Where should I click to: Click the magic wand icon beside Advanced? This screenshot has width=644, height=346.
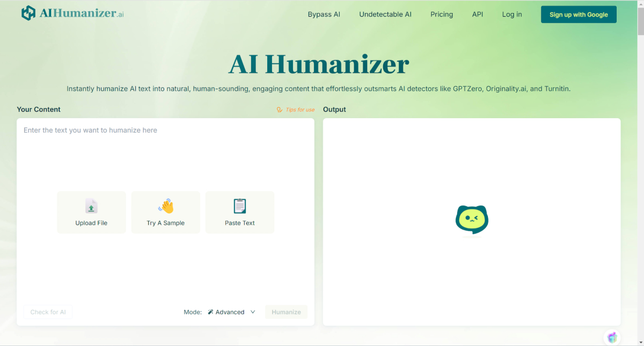point(211,312)
